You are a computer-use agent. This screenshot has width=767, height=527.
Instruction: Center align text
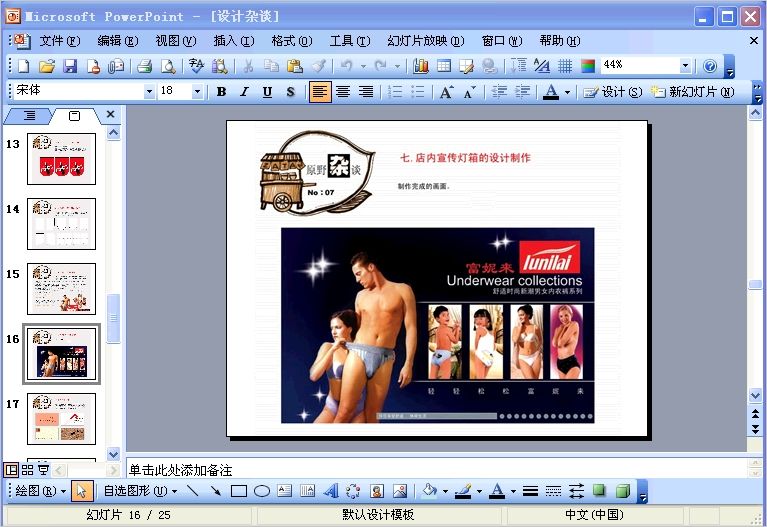343,92
